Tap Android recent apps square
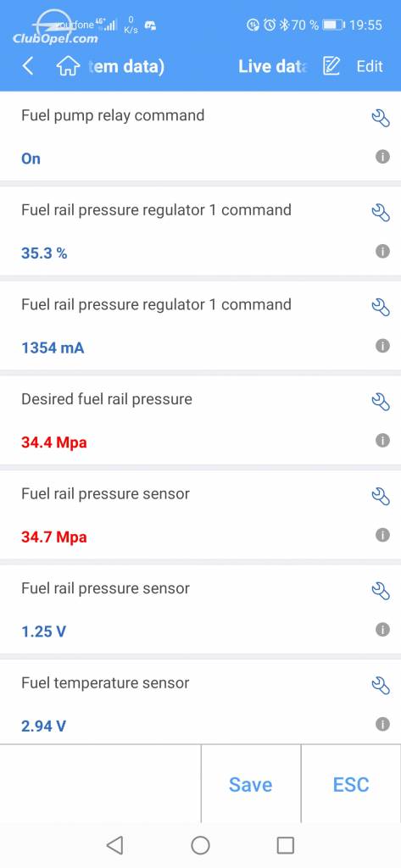 point(285,845)
